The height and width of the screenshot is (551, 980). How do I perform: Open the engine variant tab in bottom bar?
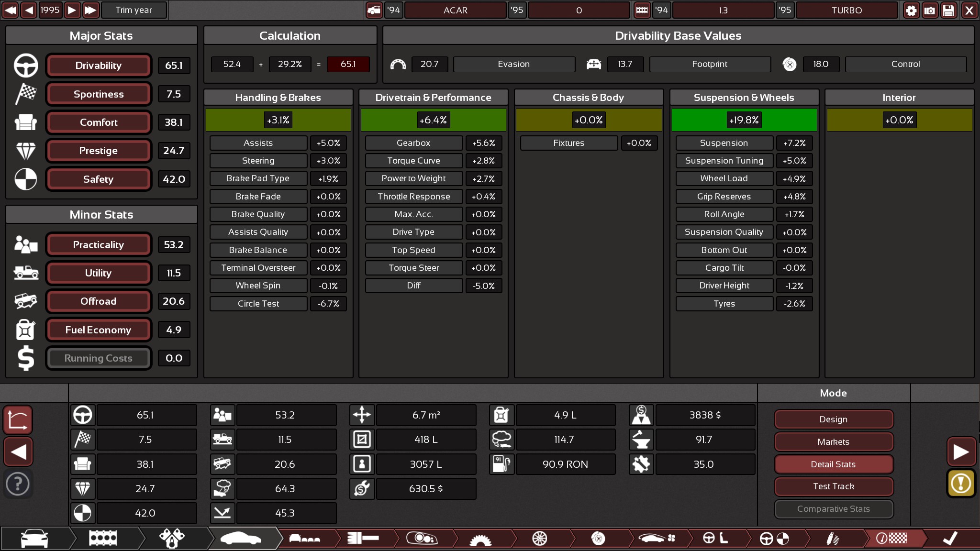[x=172, y=539]
